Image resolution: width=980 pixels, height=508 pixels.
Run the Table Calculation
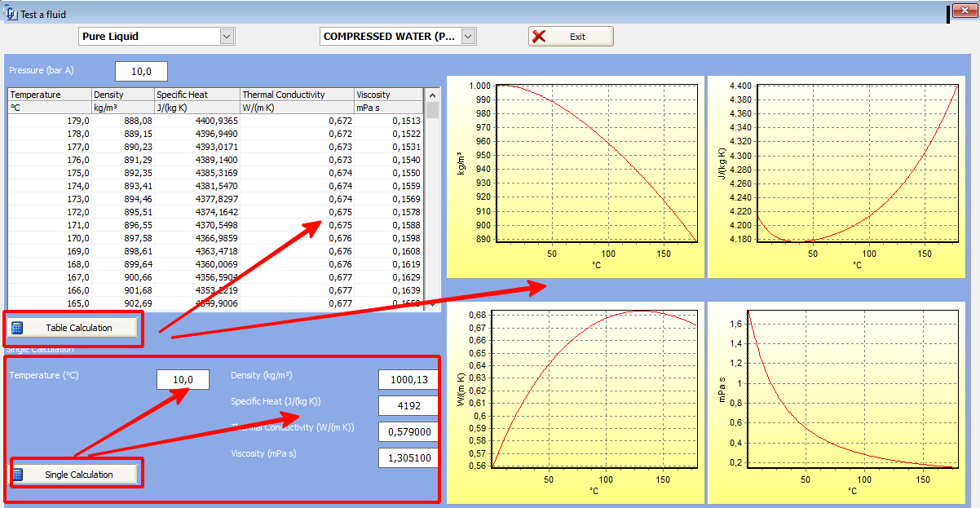[73, 328]
